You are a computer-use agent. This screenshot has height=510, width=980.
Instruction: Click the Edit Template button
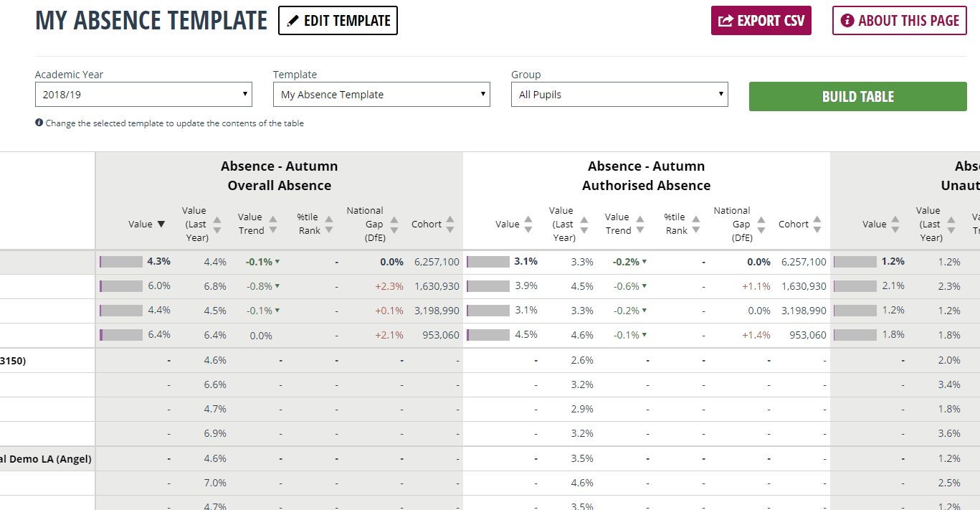tap(338, 21)
